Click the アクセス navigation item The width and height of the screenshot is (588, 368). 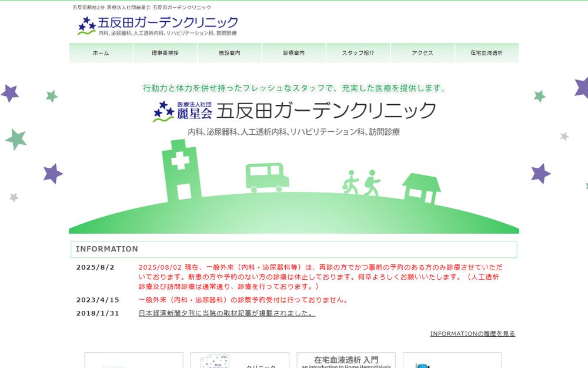pyautogui.click(x=422, y=53)
